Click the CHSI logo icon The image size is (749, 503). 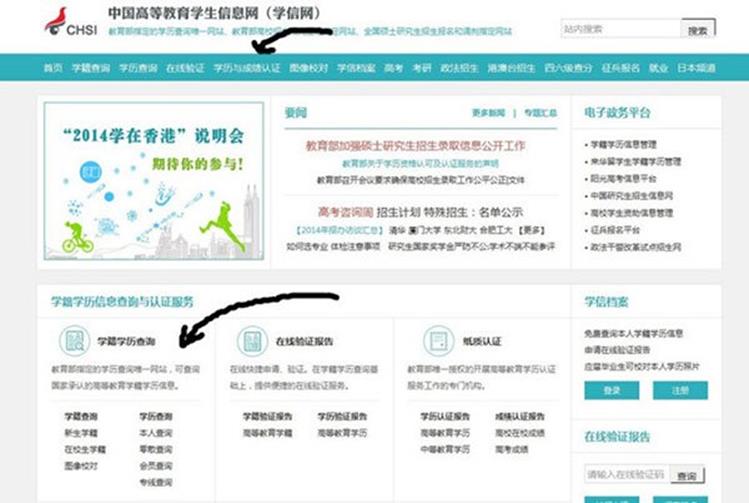click(56, 21)
